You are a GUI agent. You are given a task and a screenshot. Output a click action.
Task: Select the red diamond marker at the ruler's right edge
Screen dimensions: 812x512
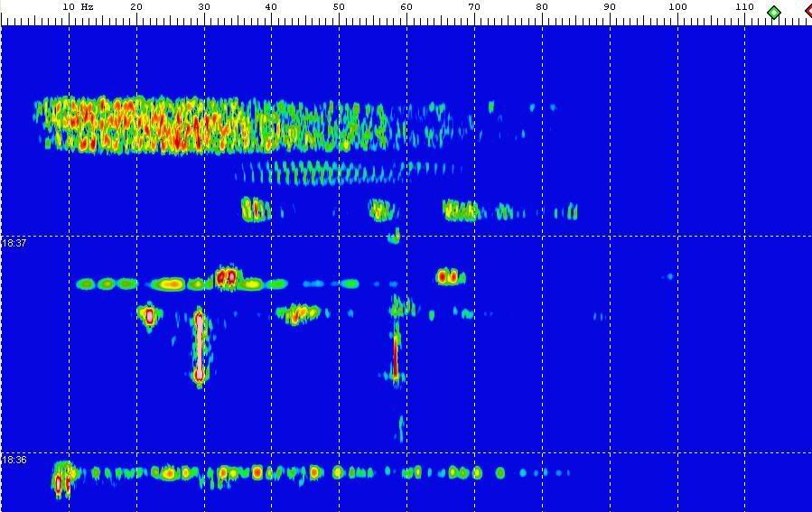pyautogui.click(x=808, y=12)
